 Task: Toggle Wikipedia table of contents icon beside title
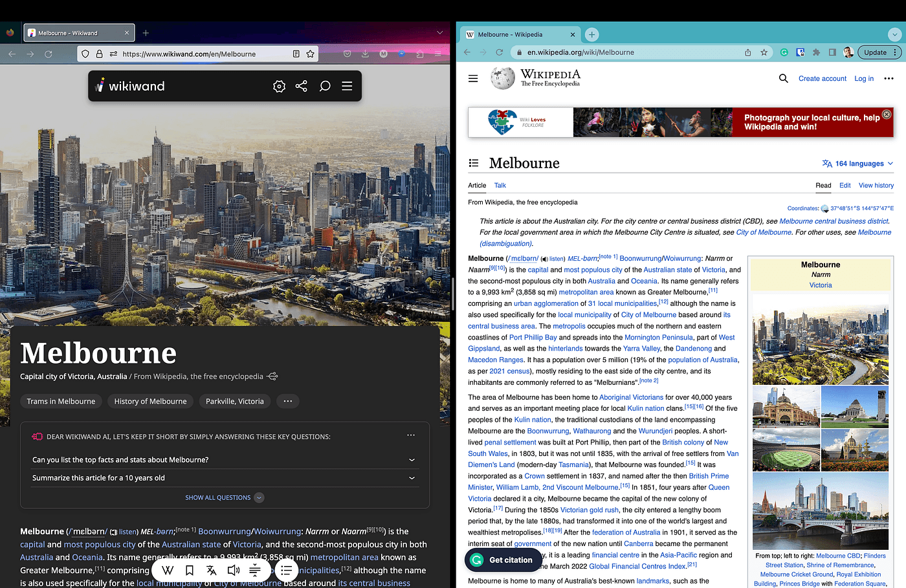[x=474, y=163]
